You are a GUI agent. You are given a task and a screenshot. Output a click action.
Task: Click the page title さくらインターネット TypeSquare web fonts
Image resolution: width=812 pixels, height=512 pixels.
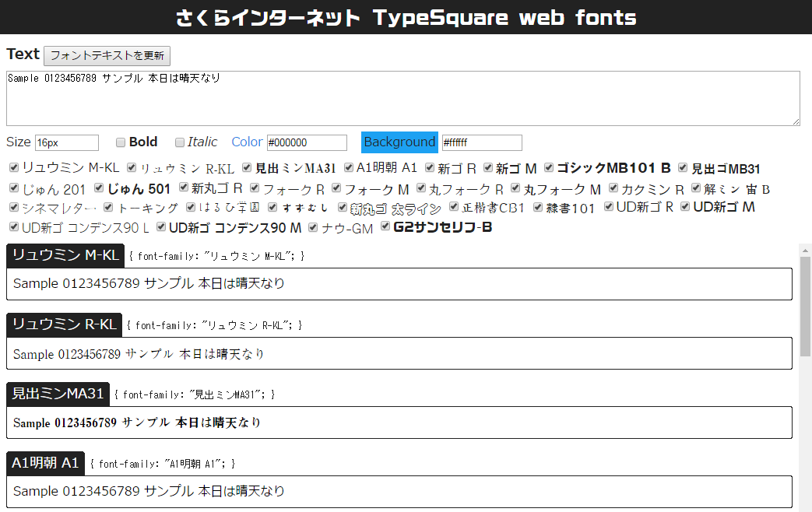406,18
